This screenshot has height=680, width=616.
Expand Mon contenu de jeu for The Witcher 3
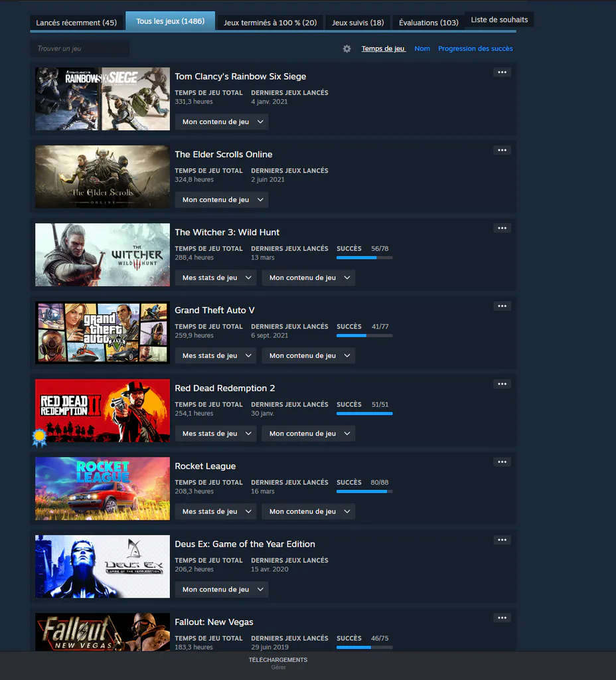point(308,278)
